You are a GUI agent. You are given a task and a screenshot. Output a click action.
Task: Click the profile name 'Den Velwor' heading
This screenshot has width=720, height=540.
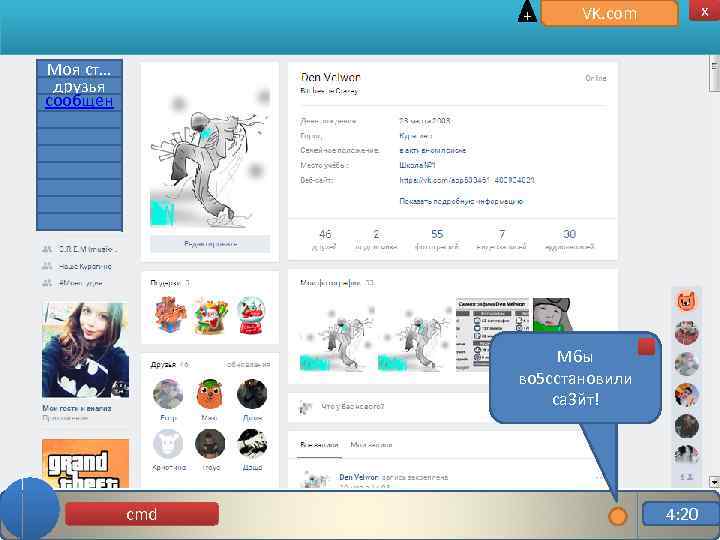point(330,78)
